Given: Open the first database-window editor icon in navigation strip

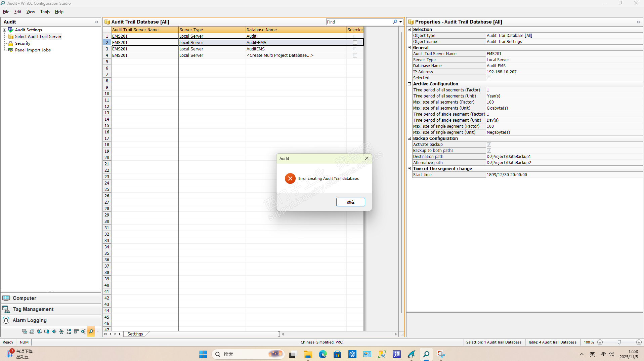Looking at the screenshot, I should point(25,331).
